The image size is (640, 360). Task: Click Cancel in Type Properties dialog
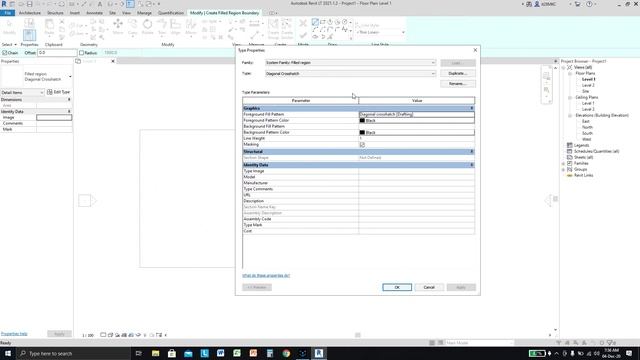point(429,287)
